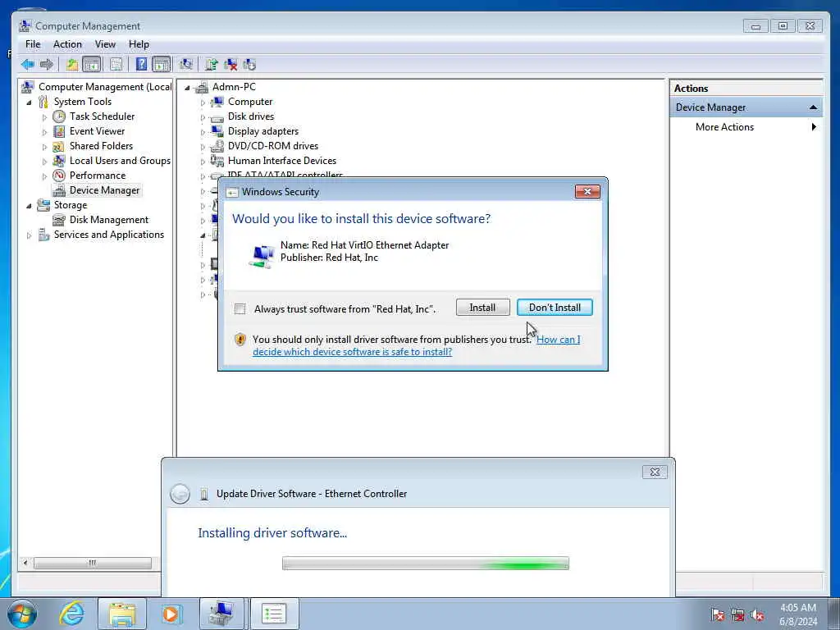Close the Update Driver Software window

coord(655,472)
